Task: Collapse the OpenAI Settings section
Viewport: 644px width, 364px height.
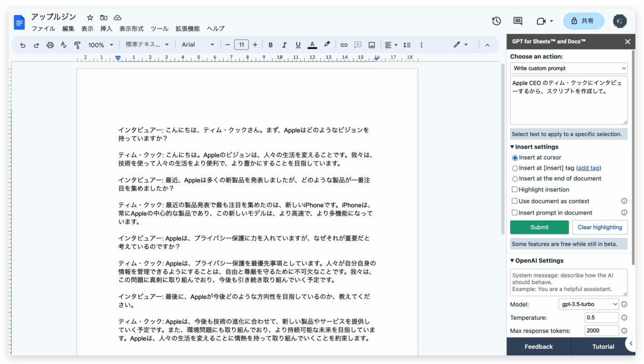Action: click(537, 261)
